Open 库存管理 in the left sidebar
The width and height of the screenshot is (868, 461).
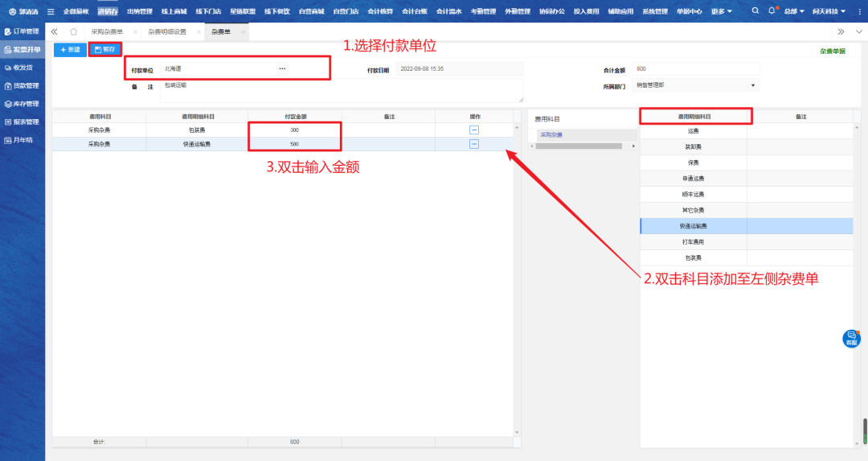click(22, 104)
